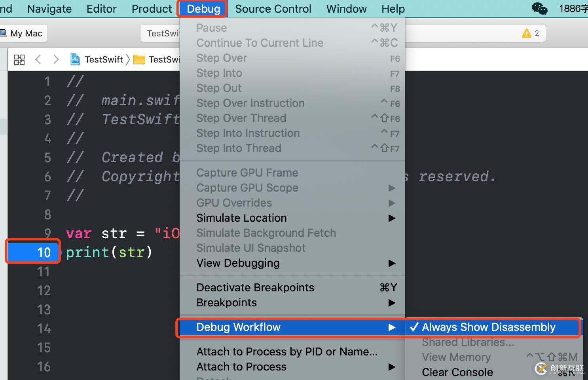The width and height of the screenshot is (588, 380).
Task: Click the print(str) code line
Action: coord(109,252)
